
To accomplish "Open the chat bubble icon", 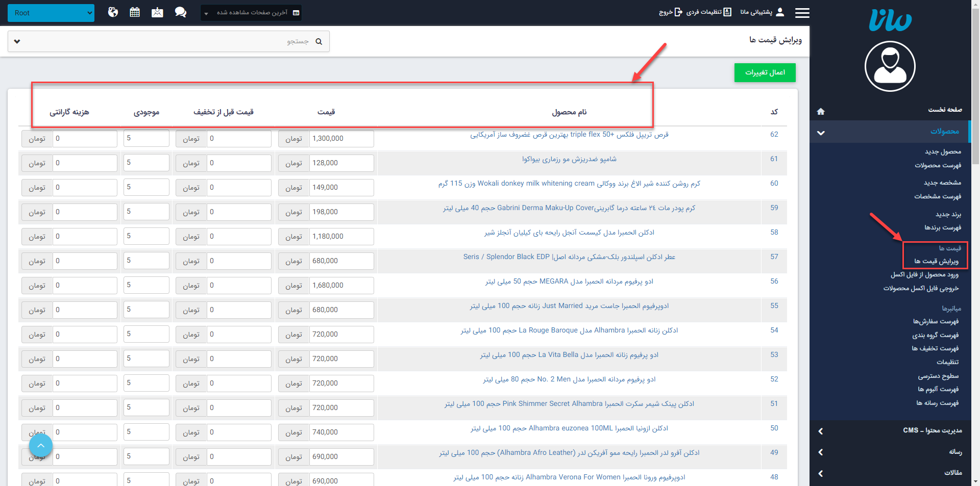I will pos(181,12).
